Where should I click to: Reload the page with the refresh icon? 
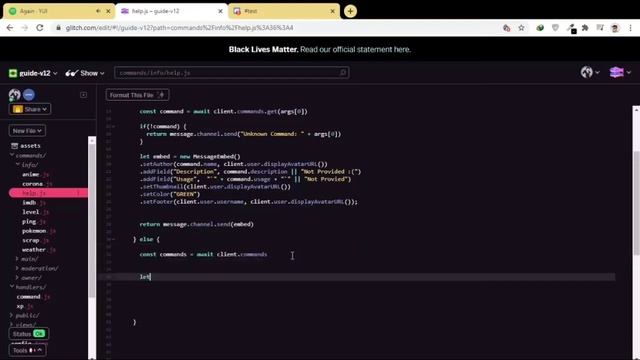pyautogui.click(x=40, y=28)
